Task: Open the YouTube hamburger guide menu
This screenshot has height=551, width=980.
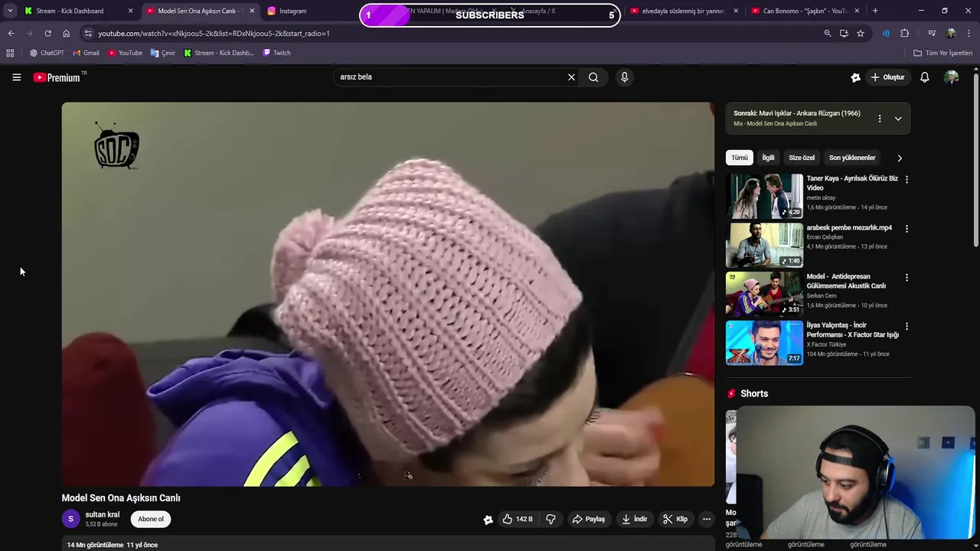Action: [x=16, y=77]
